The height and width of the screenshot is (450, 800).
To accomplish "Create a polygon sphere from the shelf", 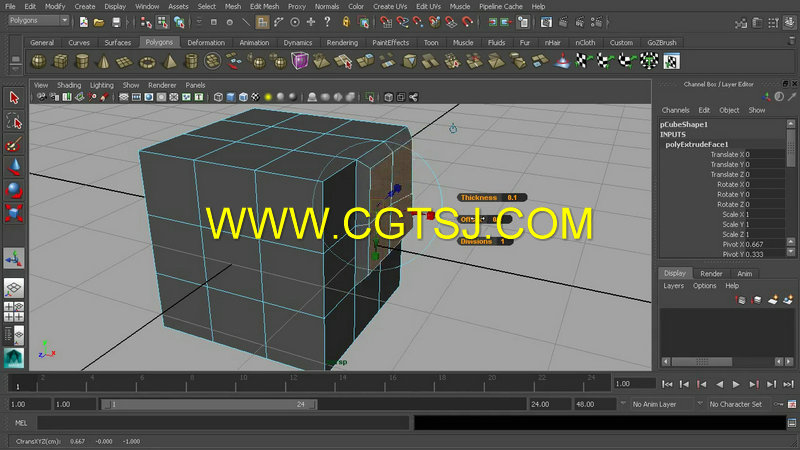I will [x=38, y=62].
